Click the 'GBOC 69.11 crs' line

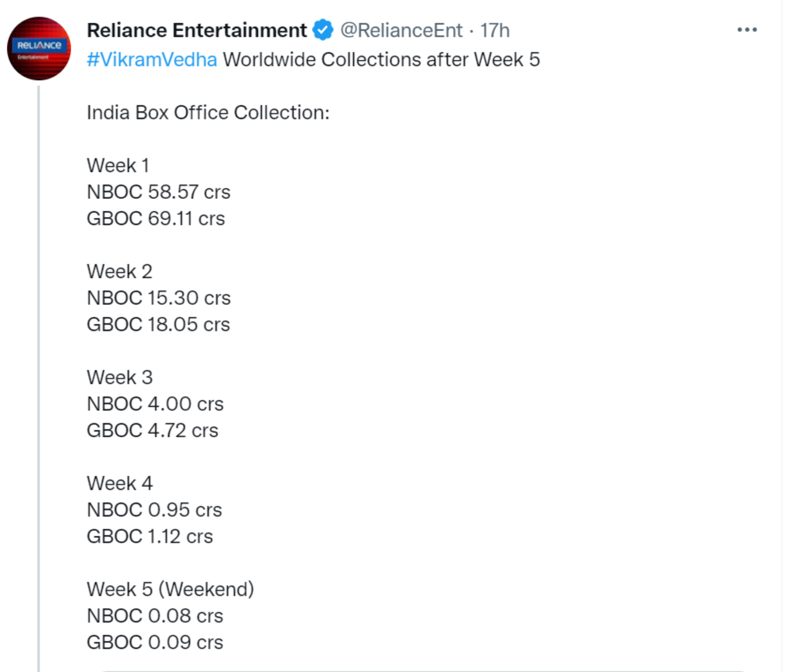click(156, 218)
